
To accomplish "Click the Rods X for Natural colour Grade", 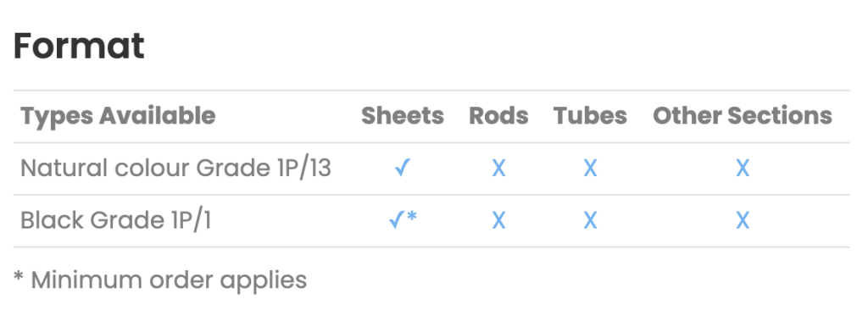I will click(x=498, y=169).
